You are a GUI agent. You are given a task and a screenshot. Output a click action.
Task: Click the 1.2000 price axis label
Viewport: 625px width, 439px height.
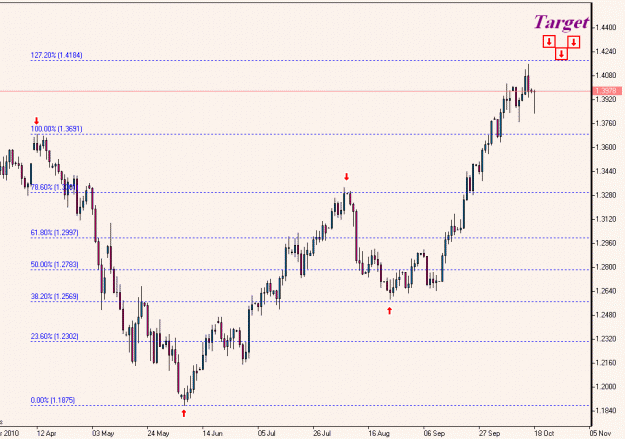606,386
